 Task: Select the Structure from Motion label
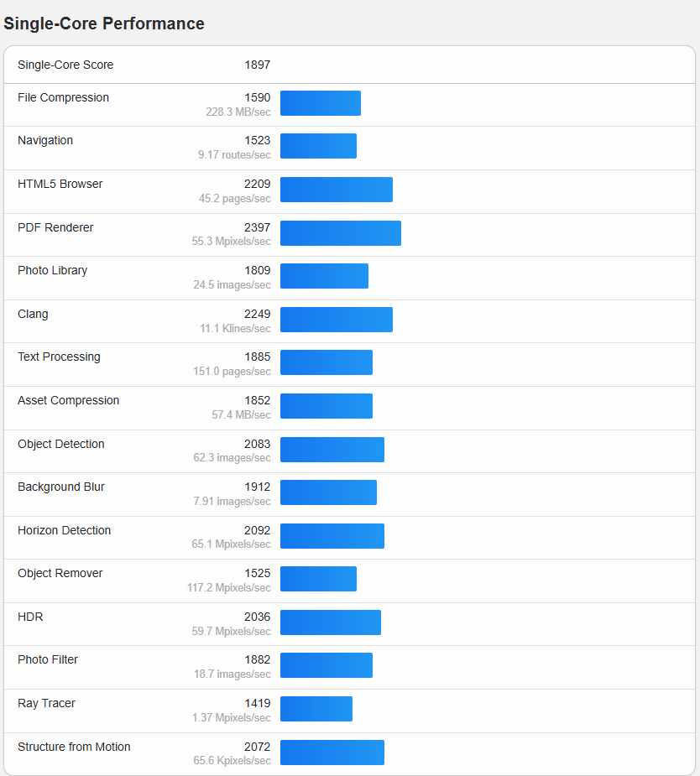pos(74,747)
